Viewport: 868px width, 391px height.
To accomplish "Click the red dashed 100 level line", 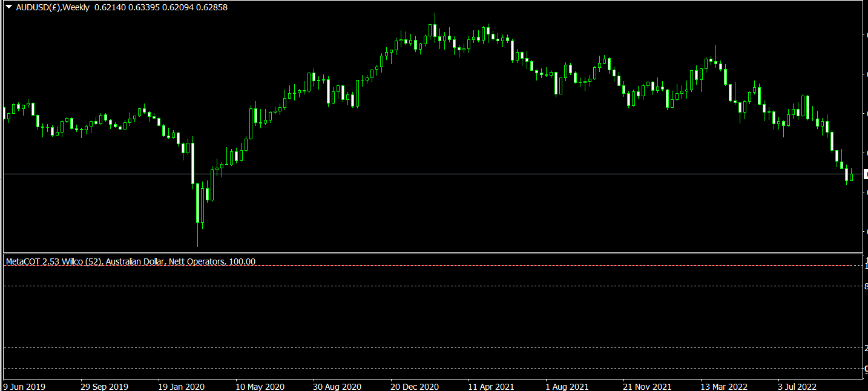I will click(432, 266).
